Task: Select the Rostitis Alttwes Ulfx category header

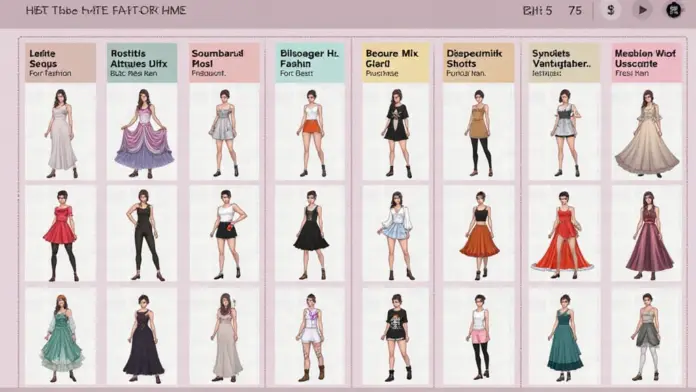Action: (142, 63)
